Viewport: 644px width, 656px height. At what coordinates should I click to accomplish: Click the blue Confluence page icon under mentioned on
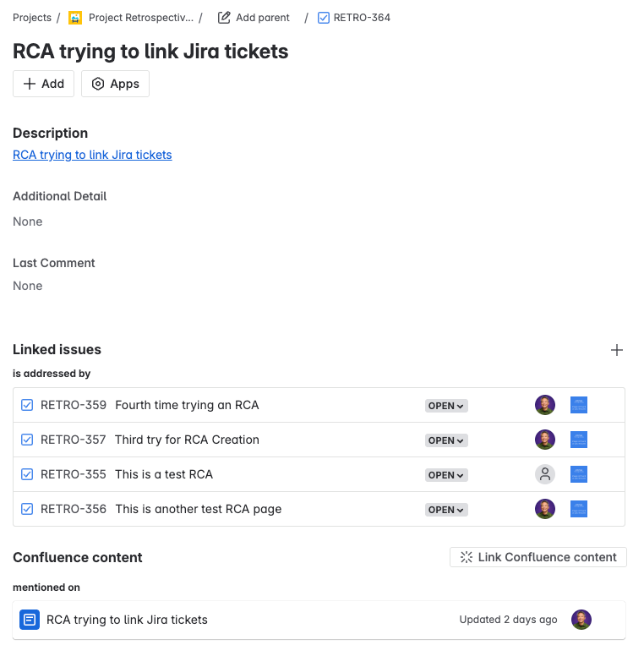pos(30,620)
